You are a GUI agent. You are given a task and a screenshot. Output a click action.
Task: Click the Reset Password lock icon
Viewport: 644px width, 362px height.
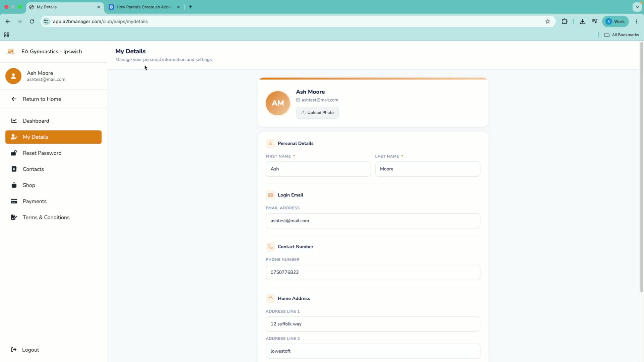[x=14, y=153]
